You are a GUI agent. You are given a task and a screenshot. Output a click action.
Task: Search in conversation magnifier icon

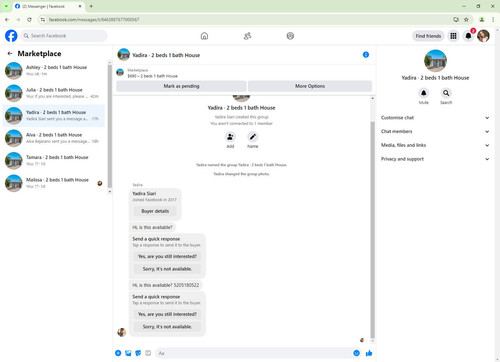(446, 93)
